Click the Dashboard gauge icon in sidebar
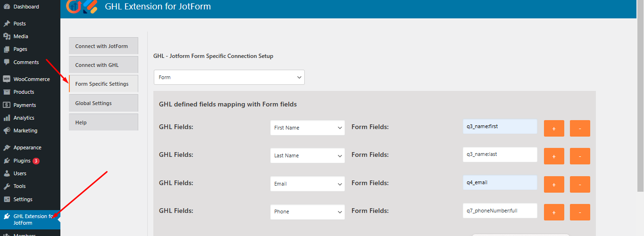 [7, 7]
